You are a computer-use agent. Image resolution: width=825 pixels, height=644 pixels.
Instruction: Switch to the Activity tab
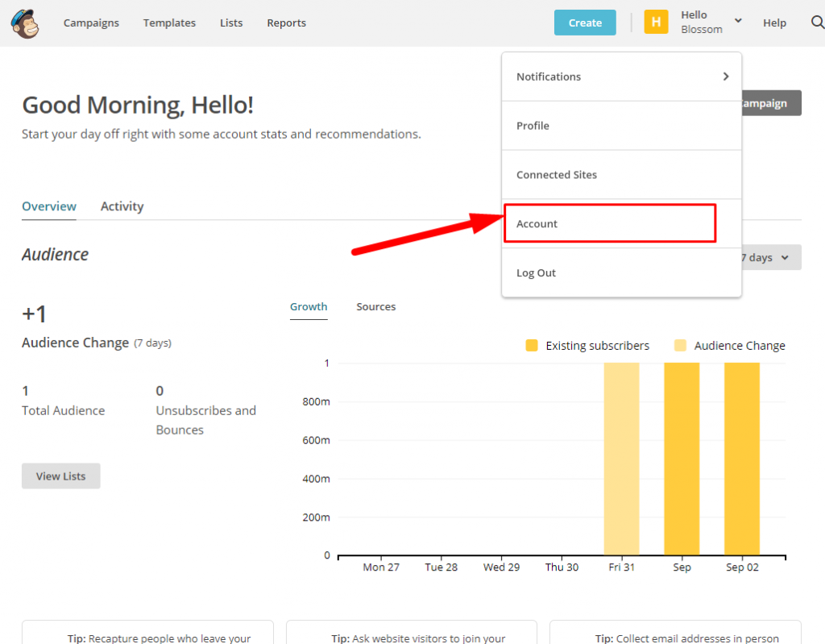pos(122,206)
